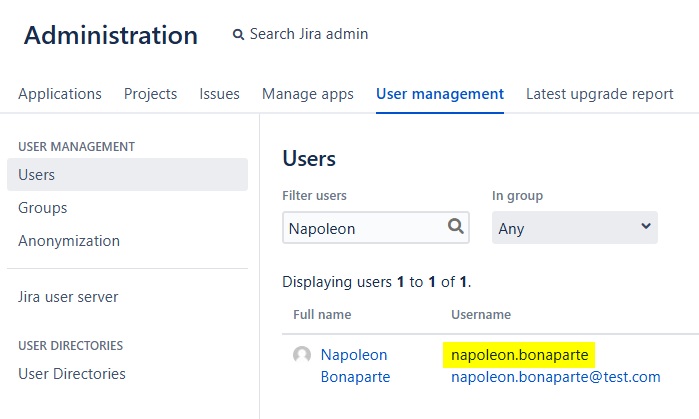Click Napoleon Bonaparte's avatar icon
This screenshot has width=699, height=419.
click(302, 355)
